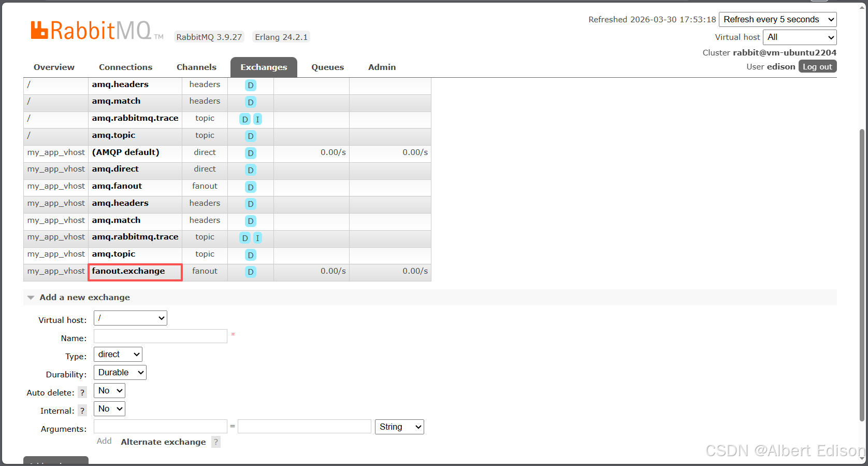Go to the Connections tab
The height and width of the screenshot is (466, 868).
pyautogui.click(x=126, y=67)
